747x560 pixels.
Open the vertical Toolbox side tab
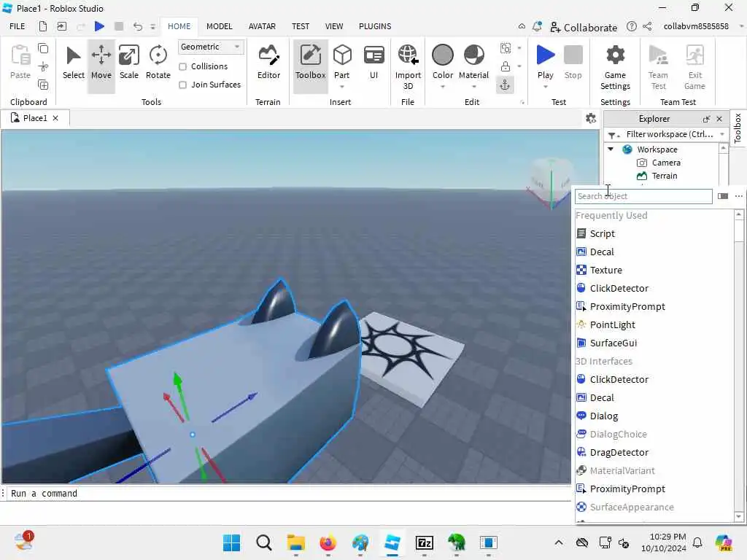coord(738,128)
